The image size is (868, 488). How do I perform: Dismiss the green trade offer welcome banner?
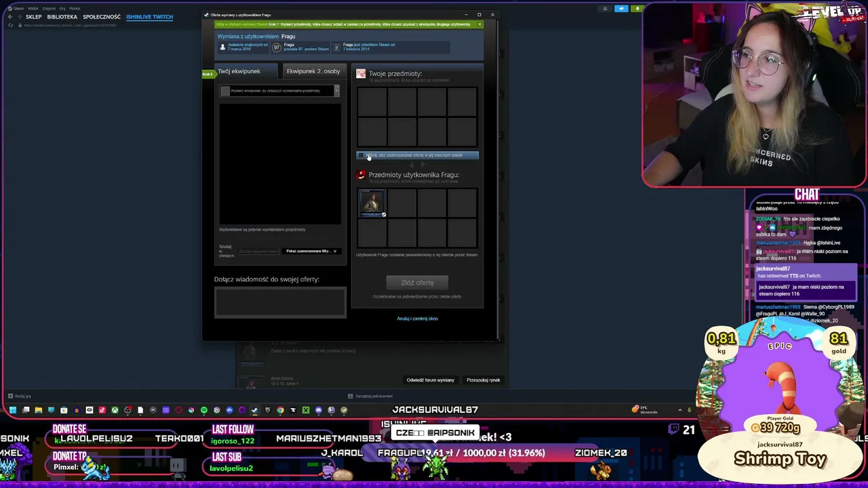[479, 24]
